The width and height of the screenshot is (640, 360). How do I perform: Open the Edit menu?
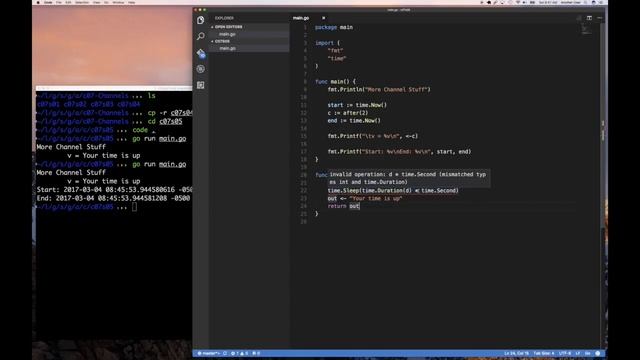pos(68,2)
